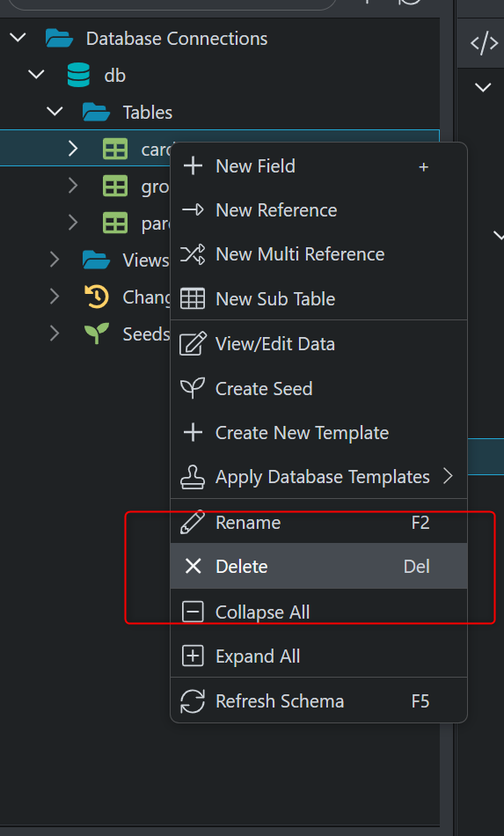Click the Changes history clock icon
504x836 pixels.
(97, 297)
